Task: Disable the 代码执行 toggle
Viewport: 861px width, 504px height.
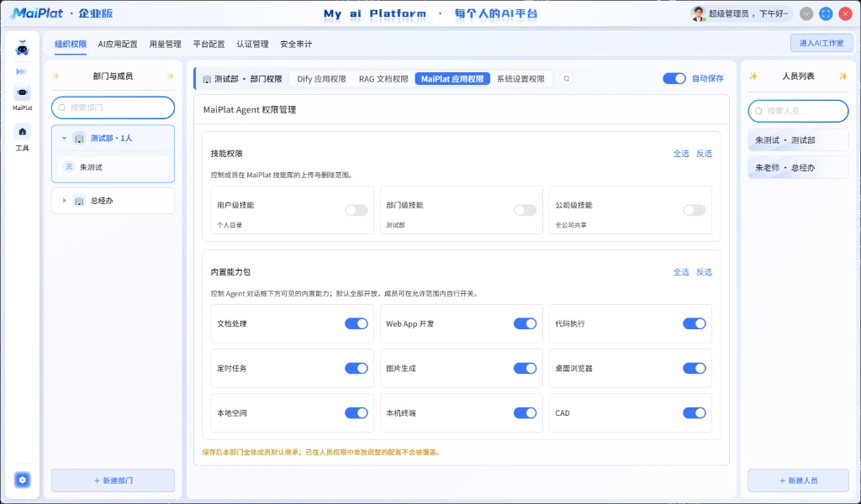Action: click(694, 323)
